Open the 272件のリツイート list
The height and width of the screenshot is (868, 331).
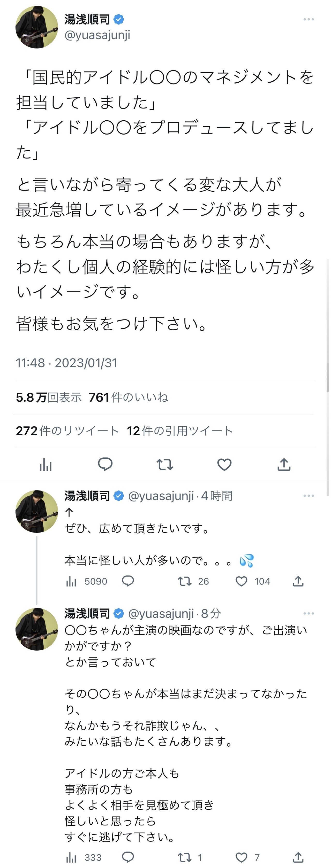(x=67, y=431)
